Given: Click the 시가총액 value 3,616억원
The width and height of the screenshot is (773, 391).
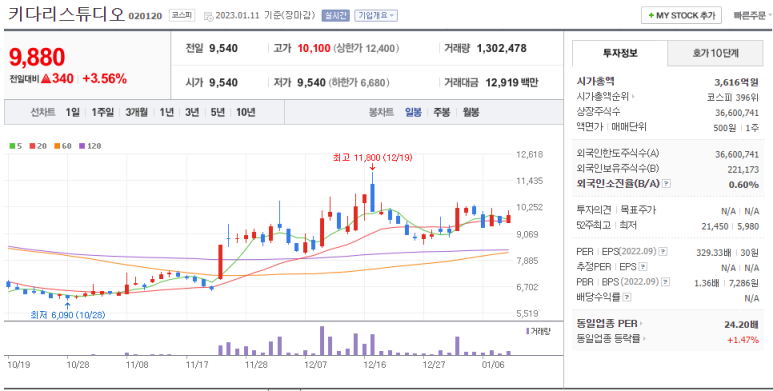Looking at the screenshot, I should click(737, 82).
